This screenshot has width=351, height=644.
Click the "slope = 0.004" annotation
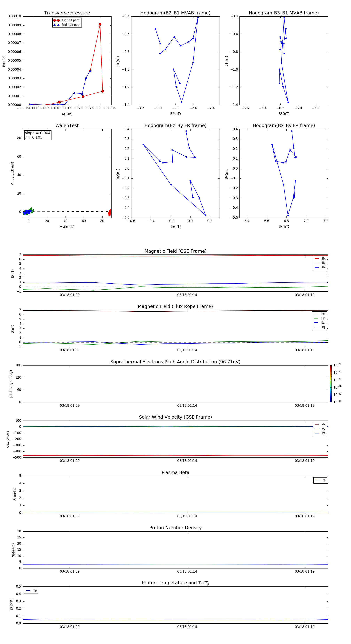click(x=38, y=133)
